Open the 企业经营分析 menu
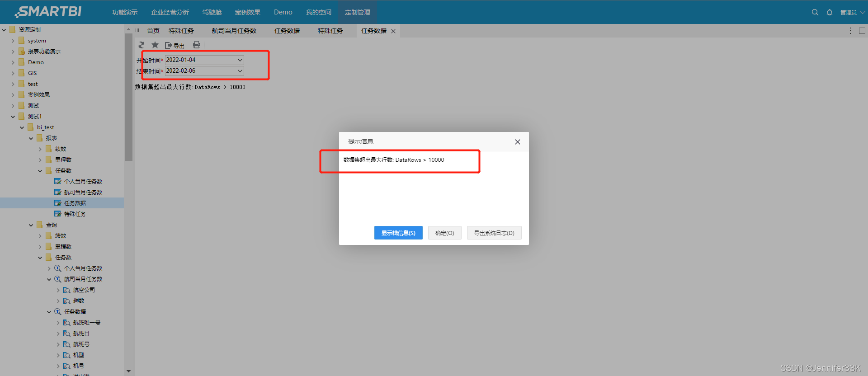This screenshot has height=376, width=868. point(170,12)
